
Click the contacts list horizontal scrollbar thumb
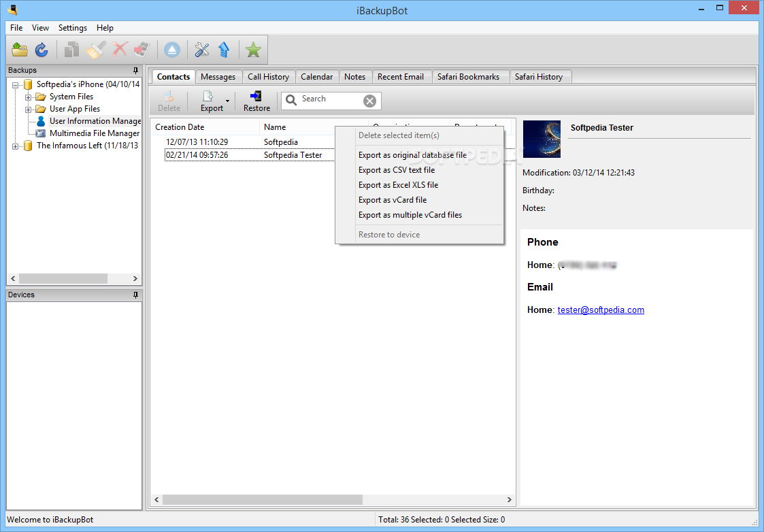point(263,499)
